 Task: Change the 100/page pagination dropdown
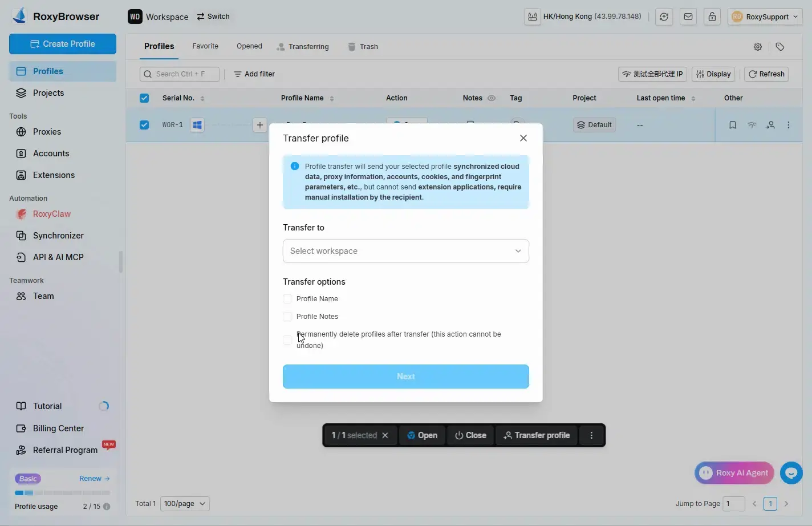(x=185, y=504)
